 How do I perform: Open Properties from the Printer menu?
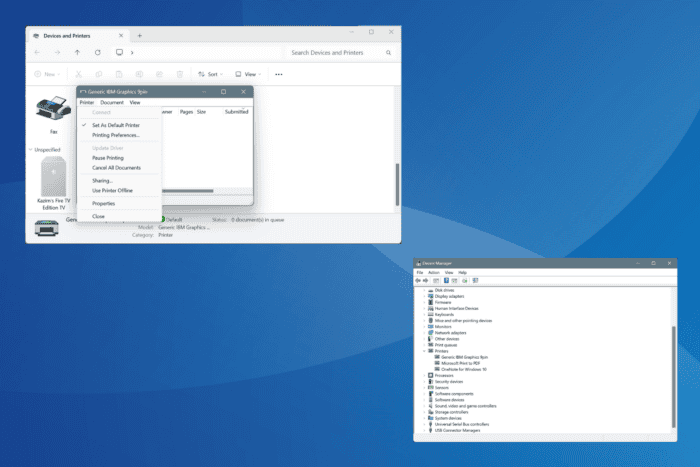[x=104, y=204]
